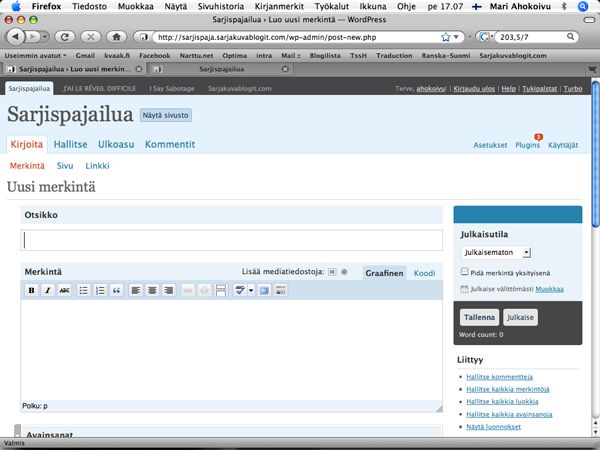Expand the Mail bookmark folder
The height and width of the screenshot is (450, 600).
point(291,55)
